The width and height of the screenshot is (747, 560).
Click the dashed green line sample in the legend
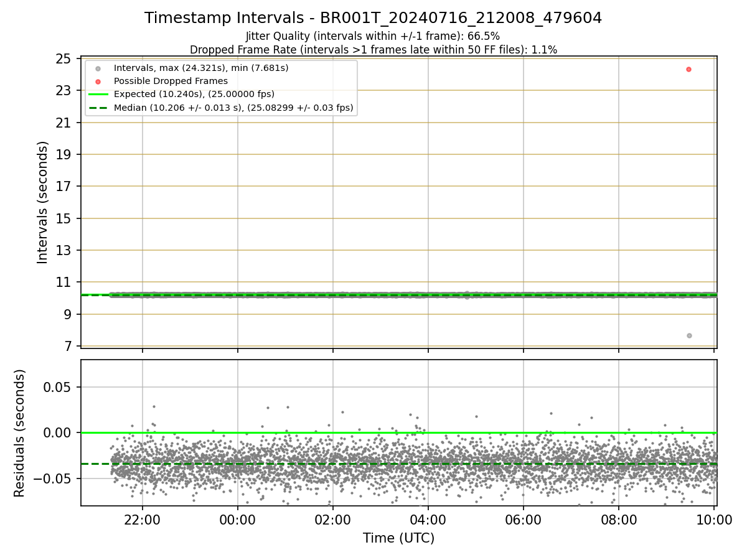98,108
